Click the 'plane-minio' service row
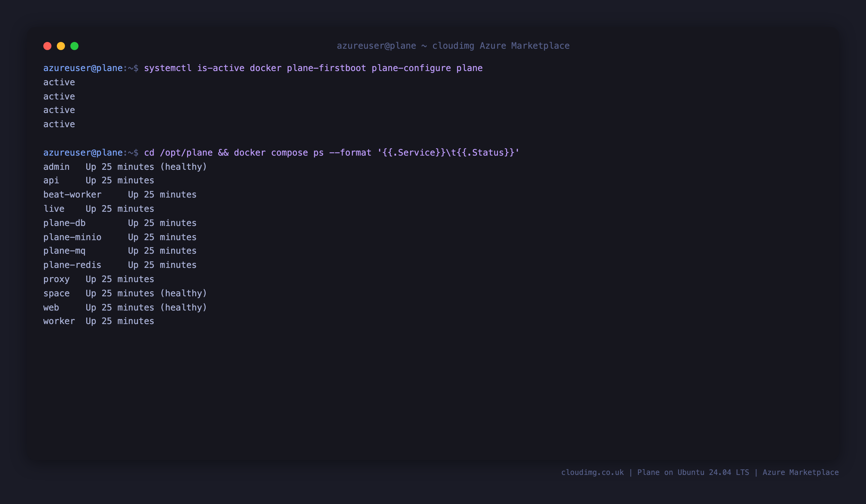 pyautogui.click(x=120, y=237)
